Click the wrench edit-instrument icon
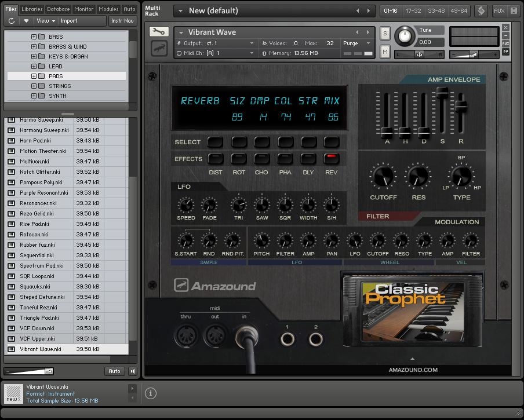Screen dimensions: 524x420 pyautogui.click(x=158, y=32)
